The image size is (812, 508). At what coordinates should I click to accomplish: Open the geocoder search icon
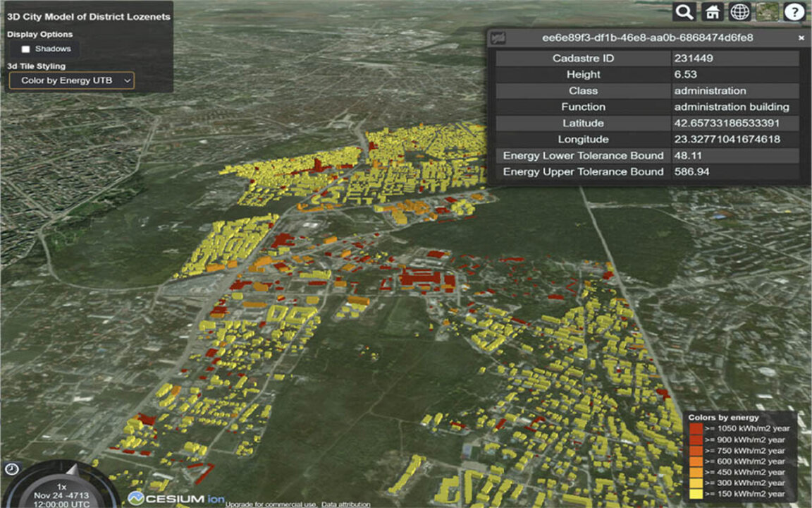[684, 12]
